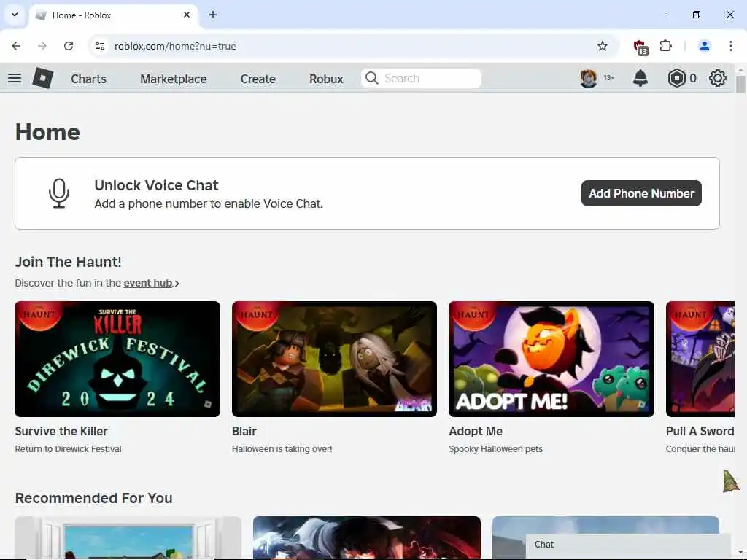
Task: Click 'Return to Direwick Festival' text
Action: (68, 449)
